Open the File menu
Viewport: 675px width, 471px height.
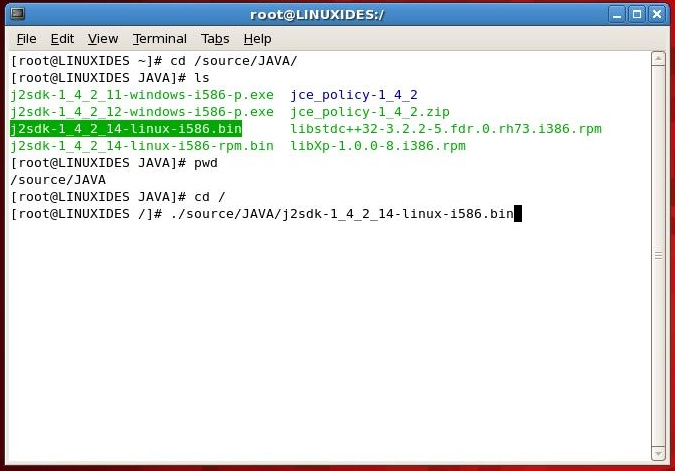click(x=26, y=38)
